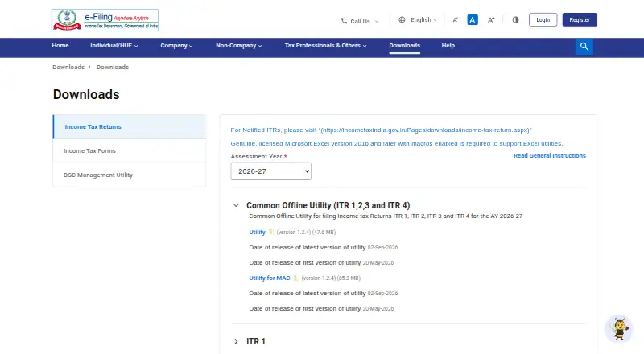Select the default font size A icon
644x354 pixels.
click(x=473, y=20)
